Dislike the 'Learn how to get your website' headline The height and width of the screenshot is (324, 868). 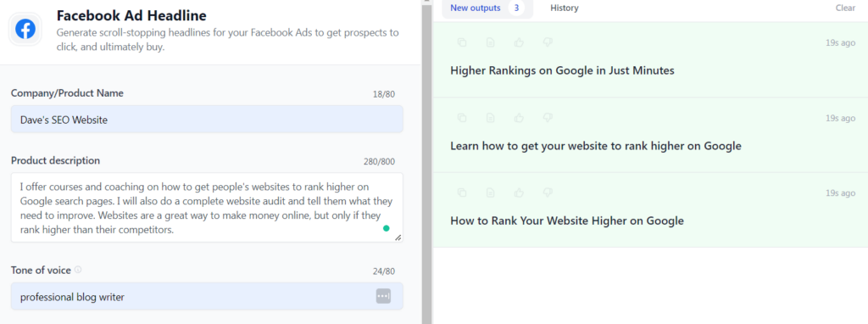click(x=548, y=117)
